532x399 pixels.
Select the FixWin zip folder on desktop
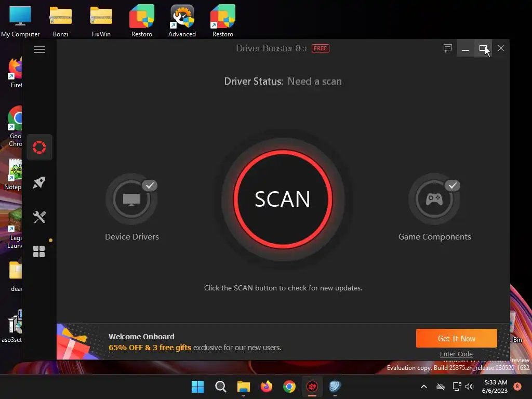coord(101,21)
